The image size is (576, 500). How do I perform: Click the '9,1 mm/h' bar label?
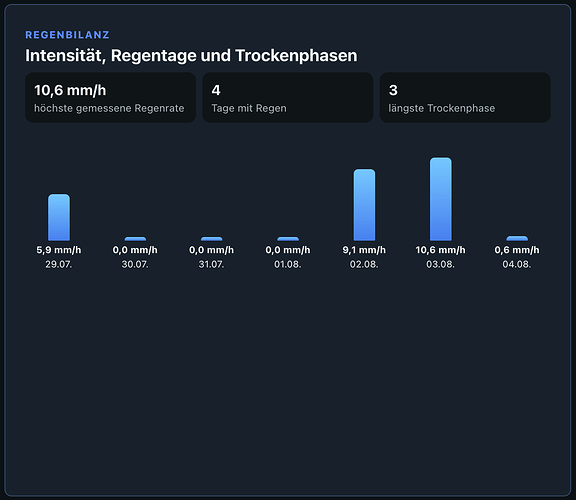pos(364,250)
